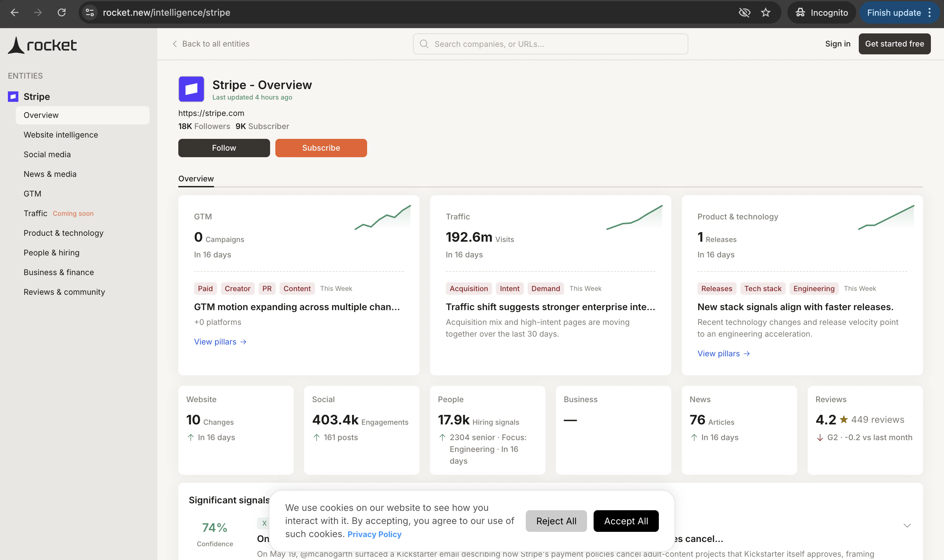The width and height of the screenshot is (944, 560).
Task: Click the Traffic card trend sparkline
Action: coord(634,217)
